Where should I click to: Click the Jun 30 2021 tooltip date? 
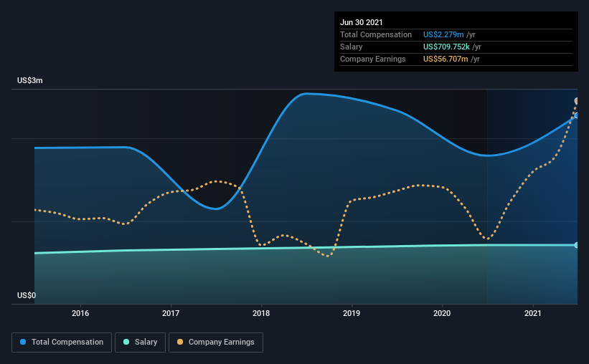[x=362, y=22]
